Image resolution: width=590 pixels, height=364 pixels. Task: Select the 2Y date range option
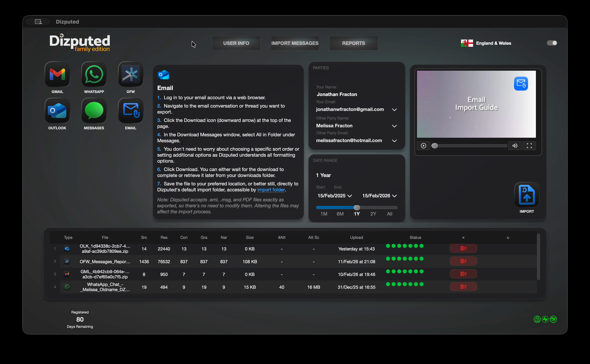(x=373, y=214)
